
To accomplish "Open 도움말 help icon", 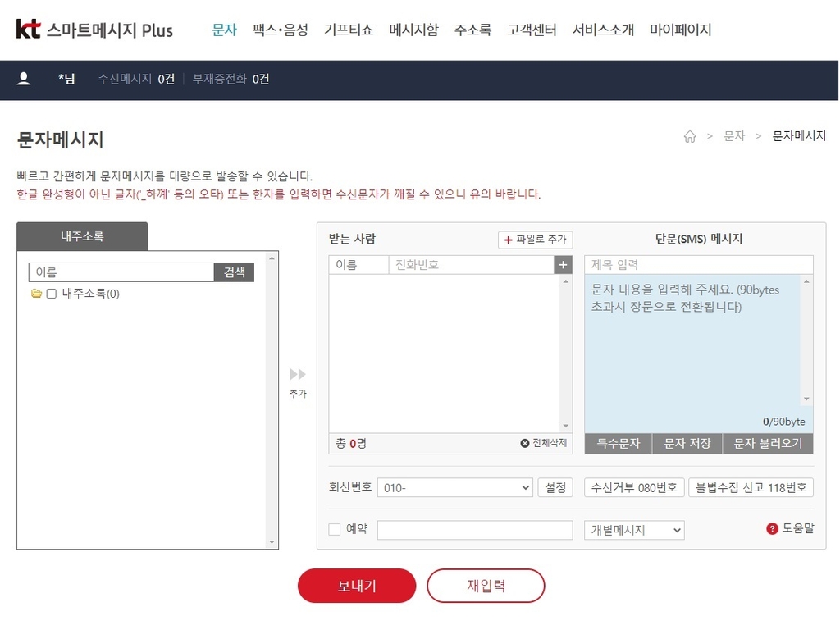I will point(772,528).
